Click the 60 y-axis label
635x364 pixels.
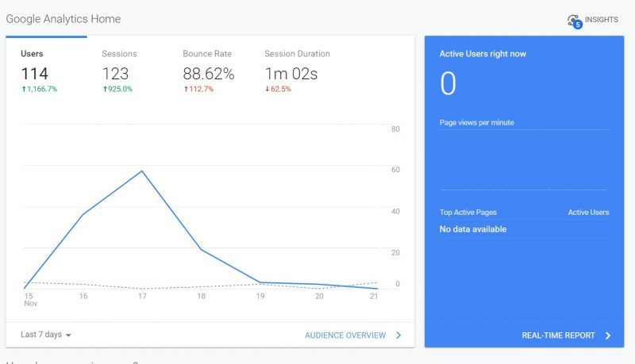395,170
